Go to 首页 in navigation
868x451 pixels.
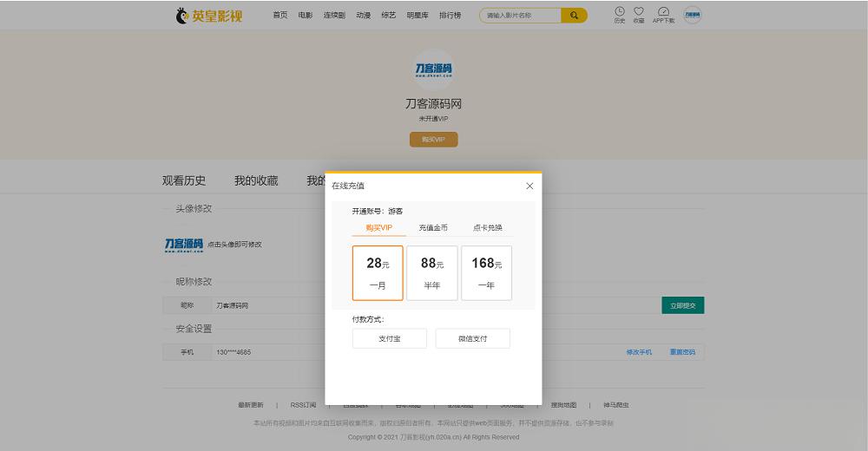pos(280,16)
